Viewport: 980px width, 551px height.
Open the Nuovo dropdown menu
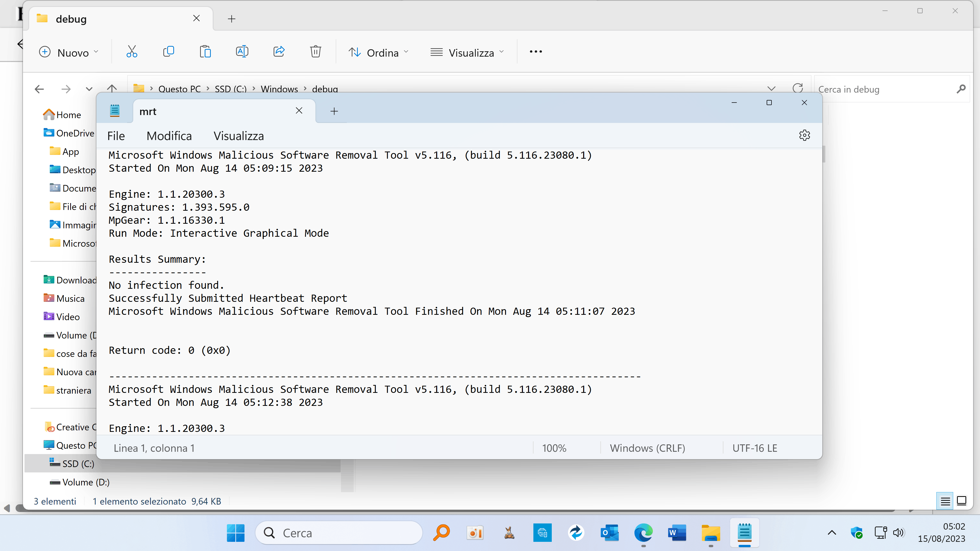pos(69,53)
